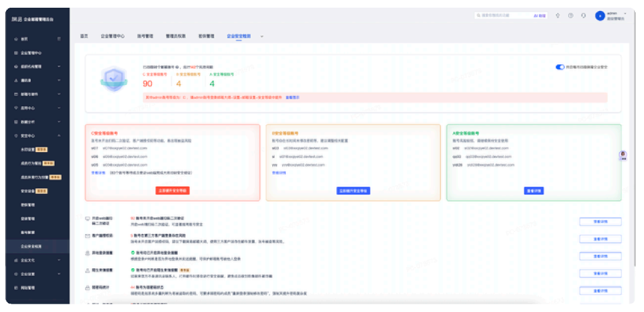
Task: Open the 查看详情 link in the C-level card
Action: [97, 173]
